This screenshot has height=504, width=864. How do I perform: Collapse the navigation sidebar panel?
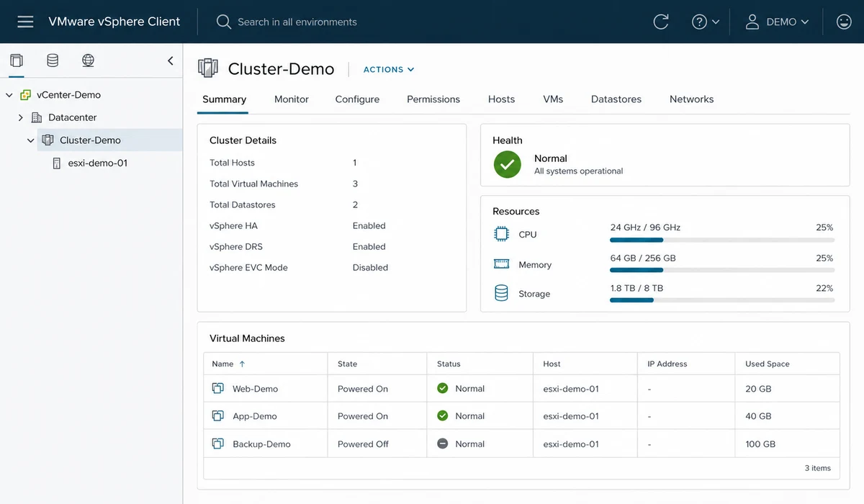coord(171,60)
